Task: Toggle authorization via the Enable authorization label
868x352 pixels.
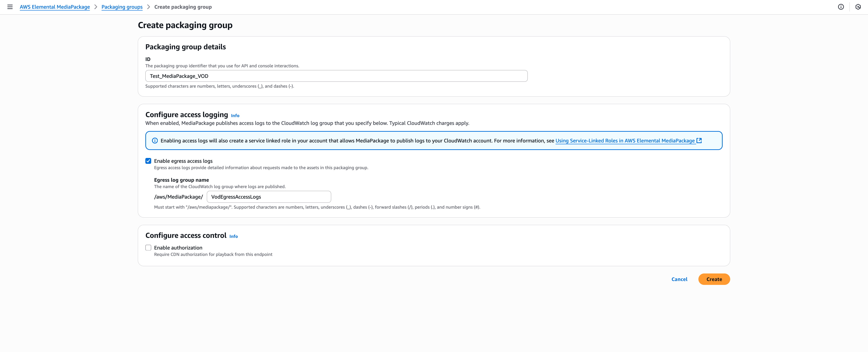Action: coord(178,247)
